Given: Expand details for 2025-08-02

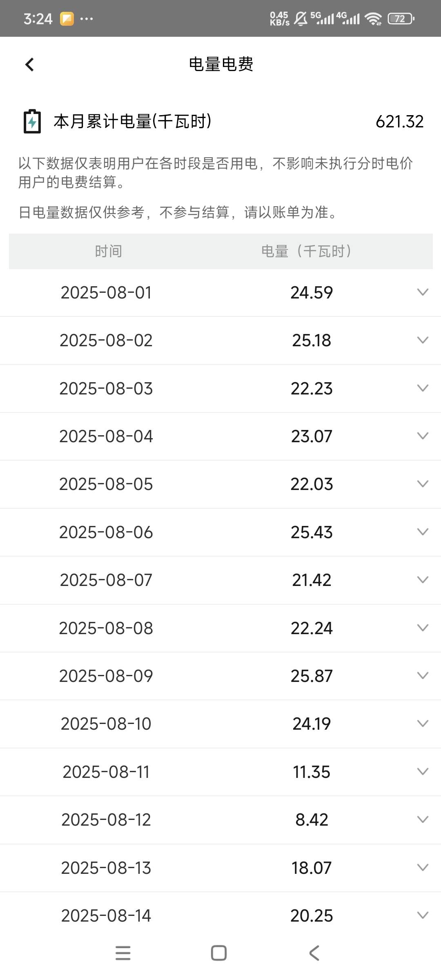Looking at the screenshot, I should coord(423,340).
